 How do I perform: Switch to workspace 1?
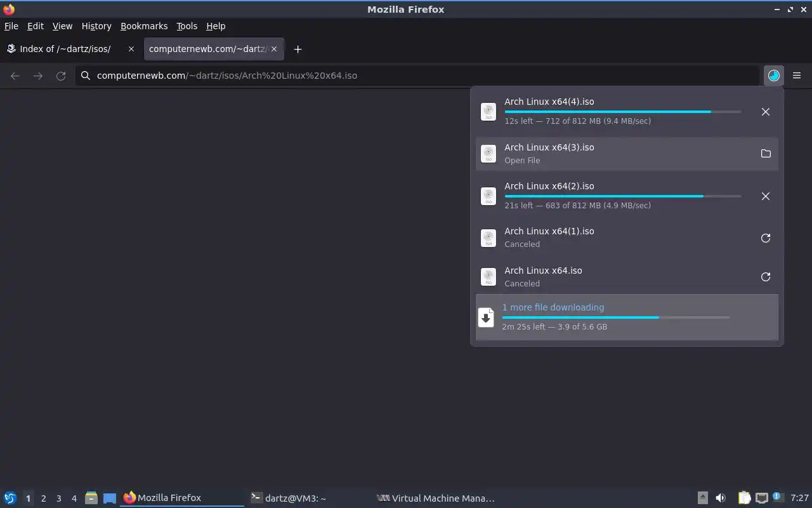tap(28, 498)
